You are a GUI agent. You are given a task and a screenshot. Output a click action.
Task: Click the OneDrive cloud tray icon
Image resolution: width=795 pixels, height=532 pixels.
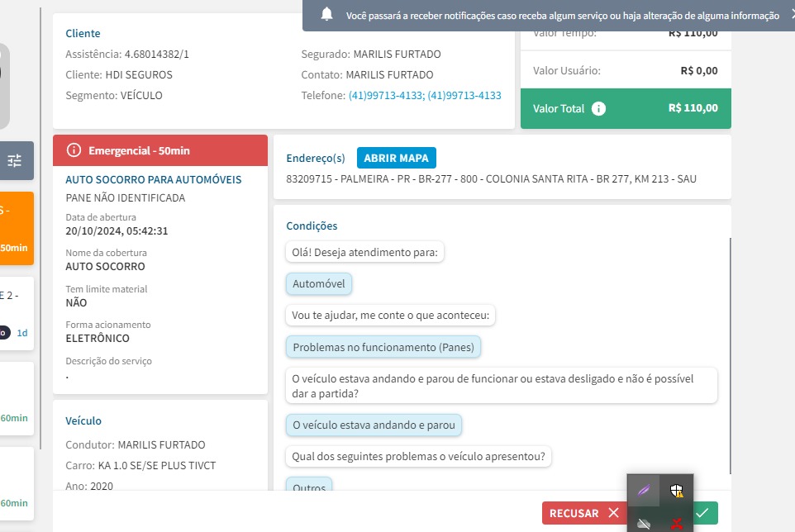click(644, 523)
